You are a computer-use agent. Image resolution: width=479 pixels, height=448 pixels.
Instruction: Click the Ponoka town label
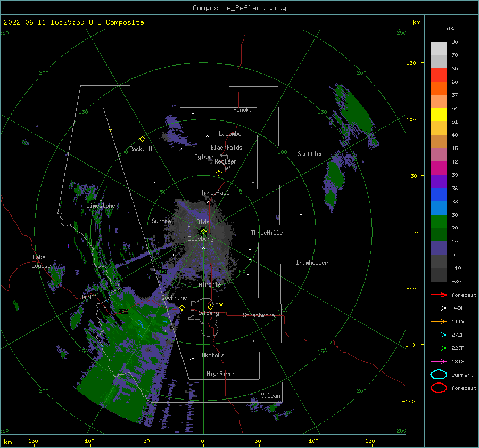point(243,110)
